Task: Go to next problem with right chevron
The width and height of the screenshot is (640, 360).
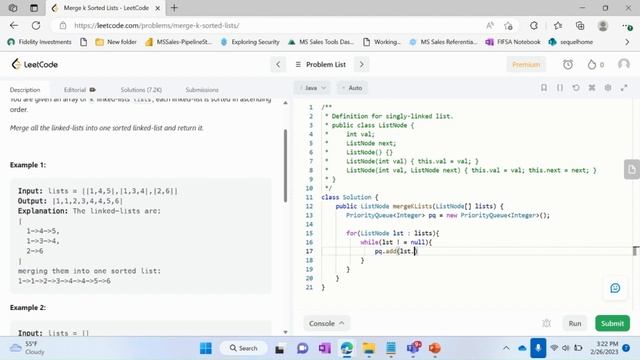Action: [x=362, y=64]
